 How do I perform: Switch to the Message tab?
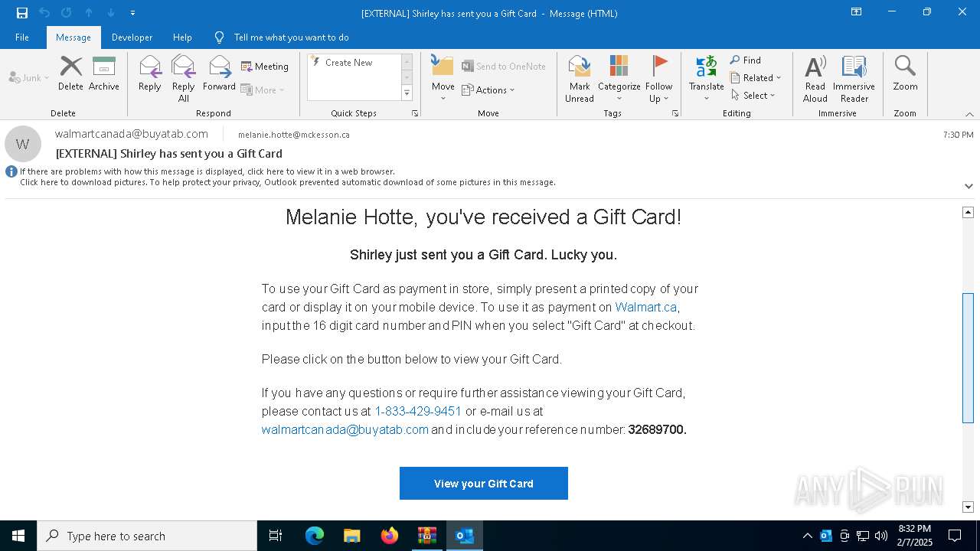pos(73,37)
